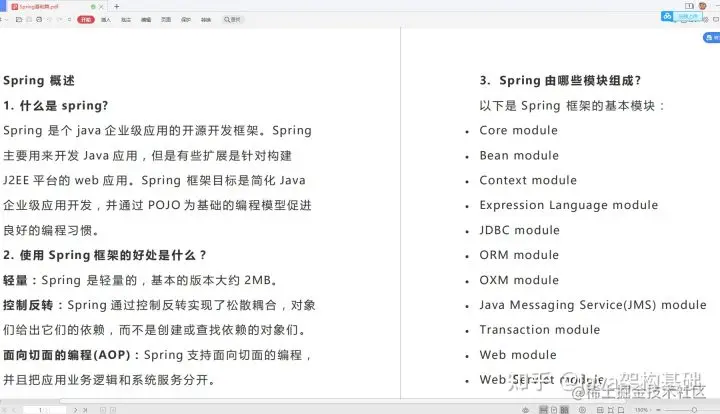
Task: Select the red 开始 ribbon tab
Action: pos(86,20)
